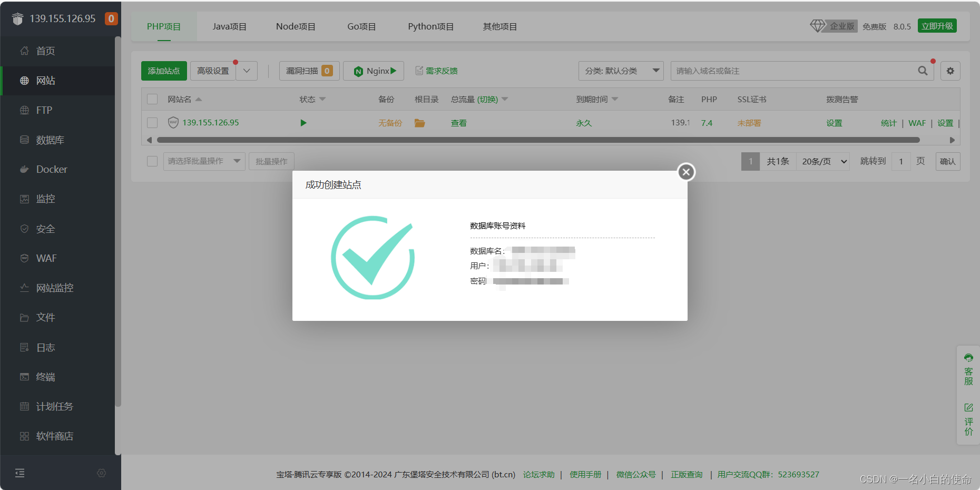This screenshot has width=980, height=490.
Task: Click the 终端 terminal icon in sidebar
Action: 24,377
